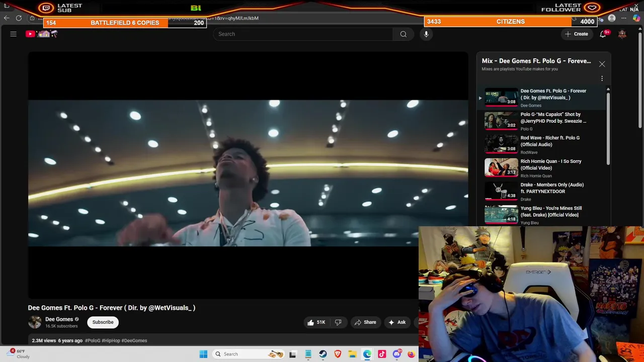
Task: Open Notepad app from taskbar
Action: click(308, 354)
